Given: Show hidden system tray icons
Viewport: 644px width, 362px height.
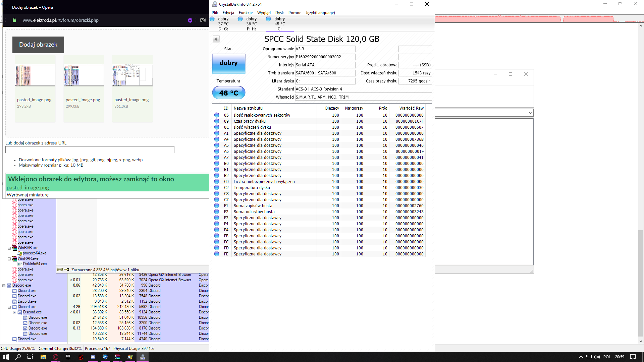Looking at the screenshot, I should [x=581, y=357].
